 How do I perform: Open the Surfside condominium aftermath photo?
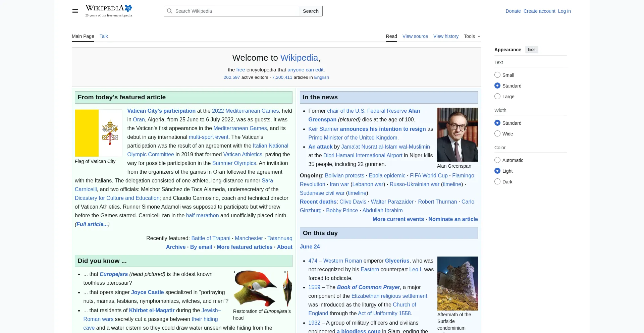click(x=458, y=283)
